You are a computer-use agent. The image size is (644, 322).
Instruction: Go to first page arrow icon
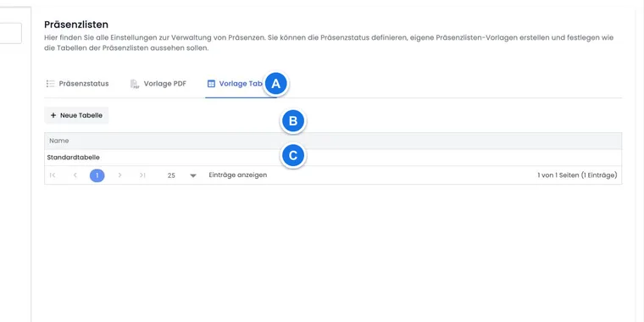point(53,175)
